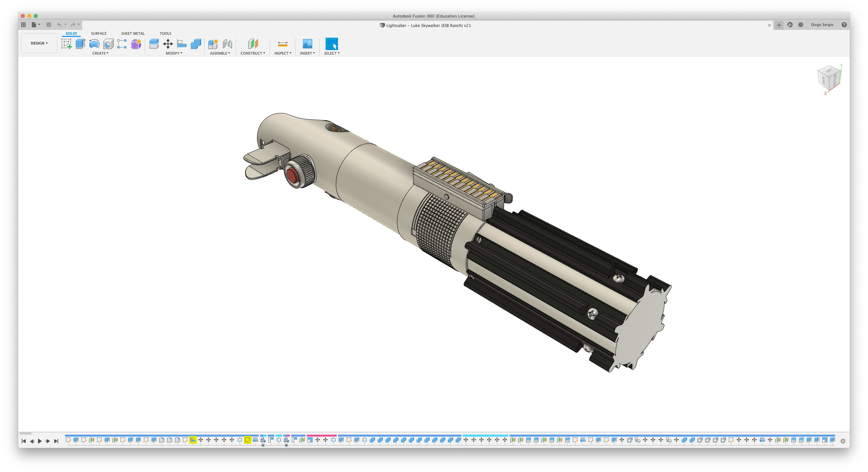Expand the second timeline group plus marker
The height and width of the screenshot is (472, 868).
point(286,445)
